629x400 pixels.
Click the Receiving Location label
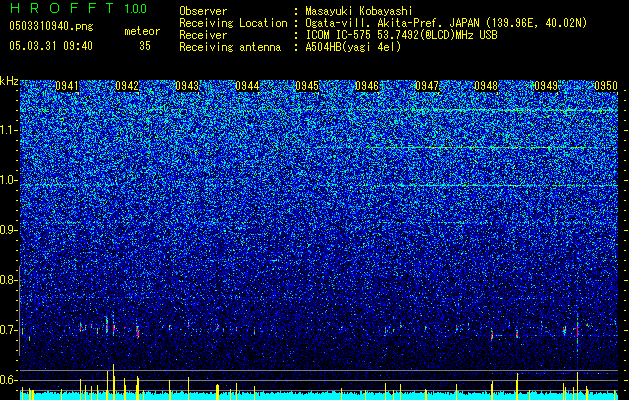(233, 23)
